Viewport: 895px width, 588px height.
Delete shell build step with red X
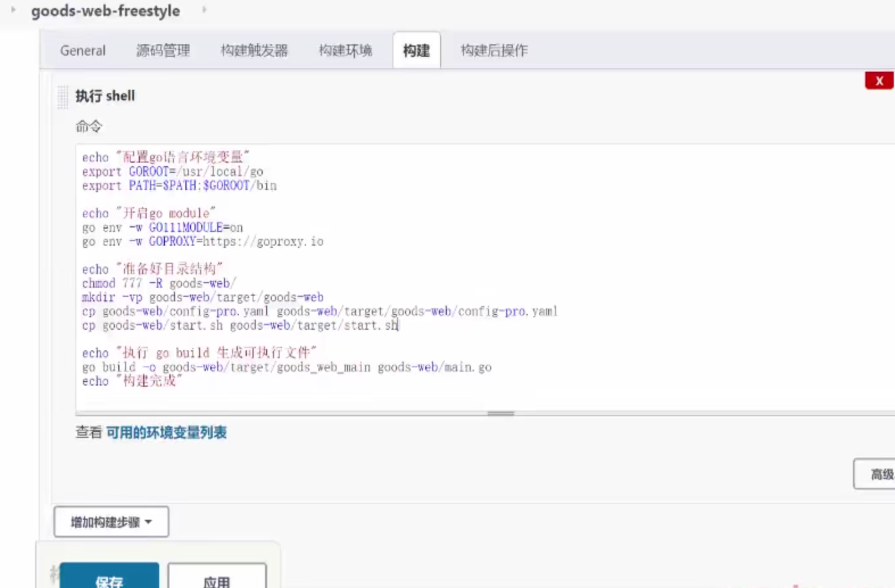(879, 81)
